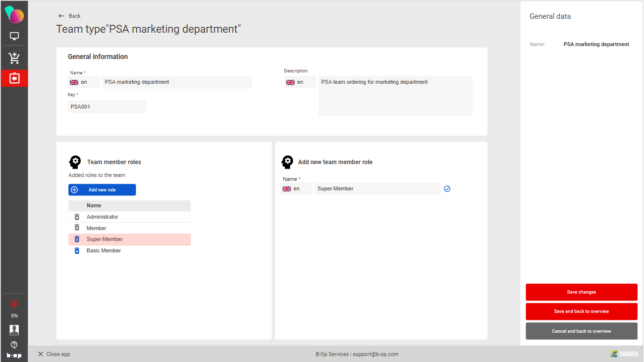Confirm the new role name with the checkmark icon
This screenshot has width=644, height=362.
coord(447,189)
